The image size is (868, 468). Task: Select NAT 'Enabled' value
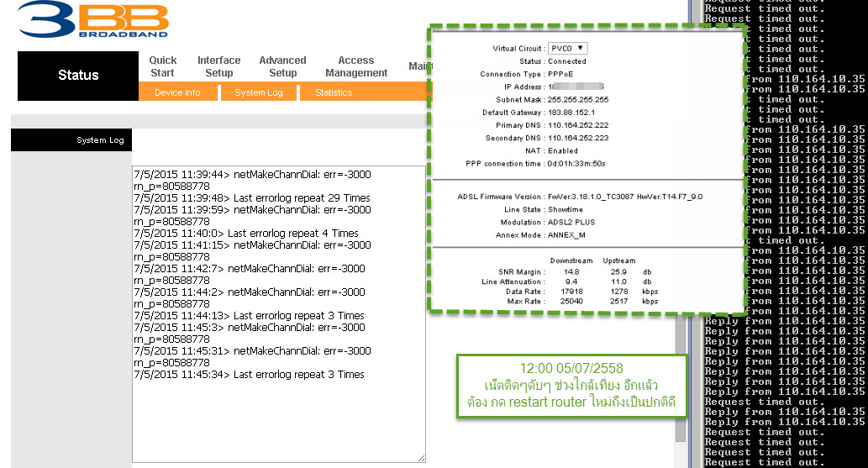[x=562, y=150]
